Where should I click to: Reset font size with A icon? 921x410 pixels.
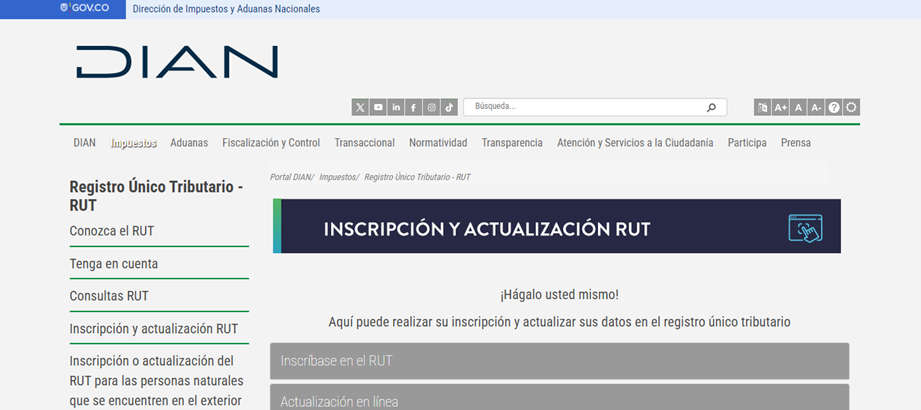pyautogui.click(x=798, y=107)
